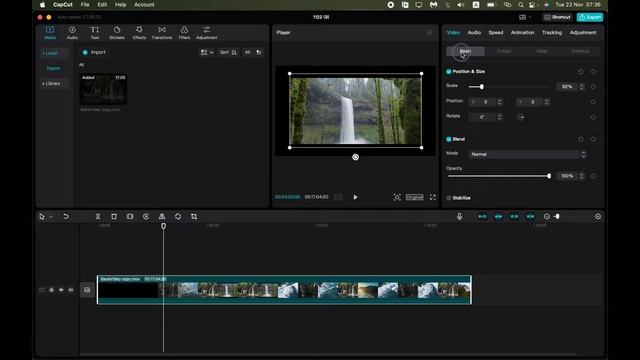Open the Blend Mode Normal dropdown

point(528,154)
